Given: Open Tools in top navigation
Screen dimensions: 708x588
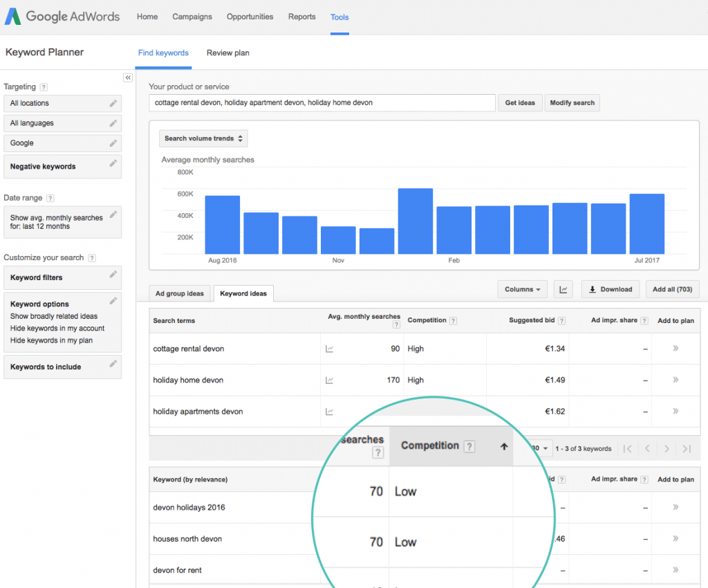Looking at the screenshot, I should (x=339, y=17).
